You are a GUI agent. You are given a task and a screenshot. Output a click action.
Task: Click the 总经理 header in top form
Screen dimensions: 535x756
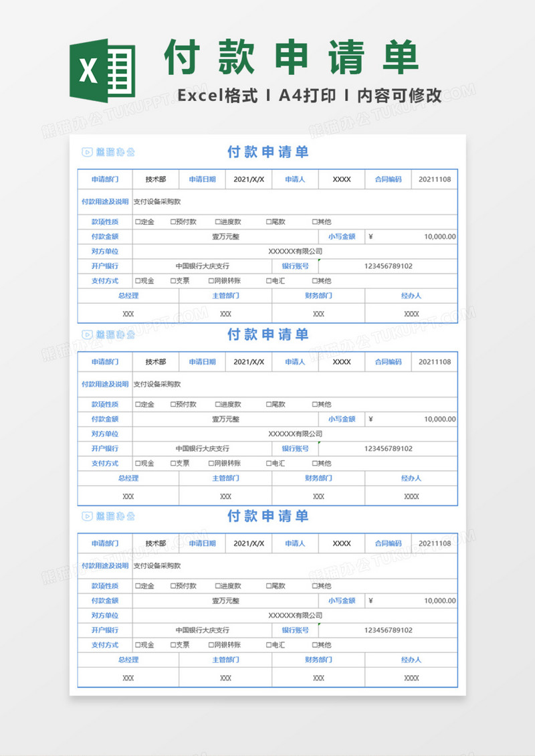(128, 296)
